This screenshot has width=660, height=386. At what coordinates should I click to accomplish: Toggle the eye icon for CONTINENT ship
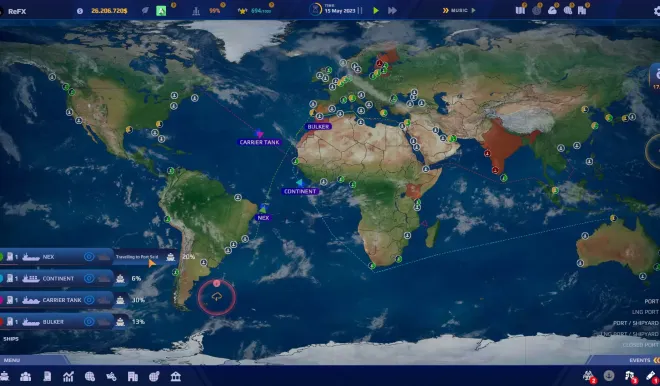pyautogui.click(x=89, y=278)
